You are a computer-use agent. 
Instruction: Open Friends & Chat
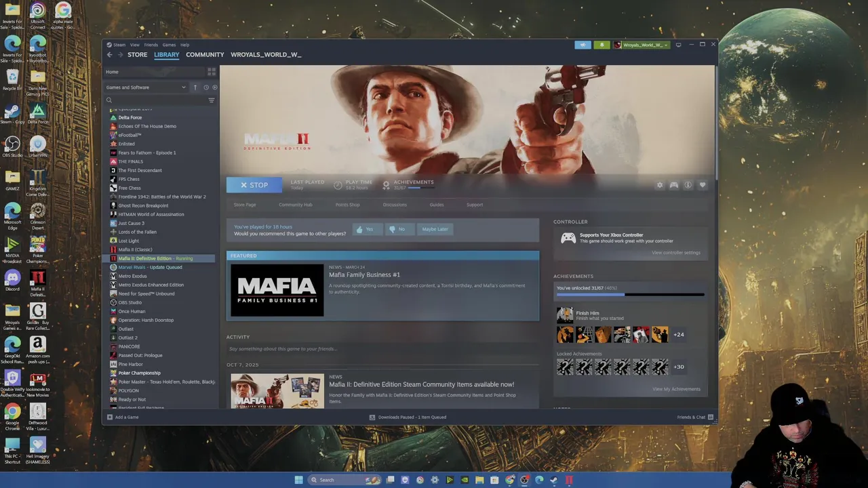[x=695, y=417]
